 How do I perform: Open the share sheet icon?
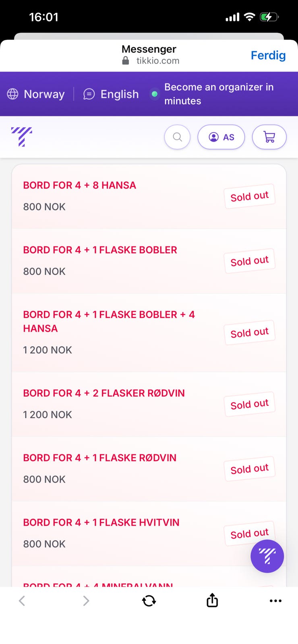[212, 600]
